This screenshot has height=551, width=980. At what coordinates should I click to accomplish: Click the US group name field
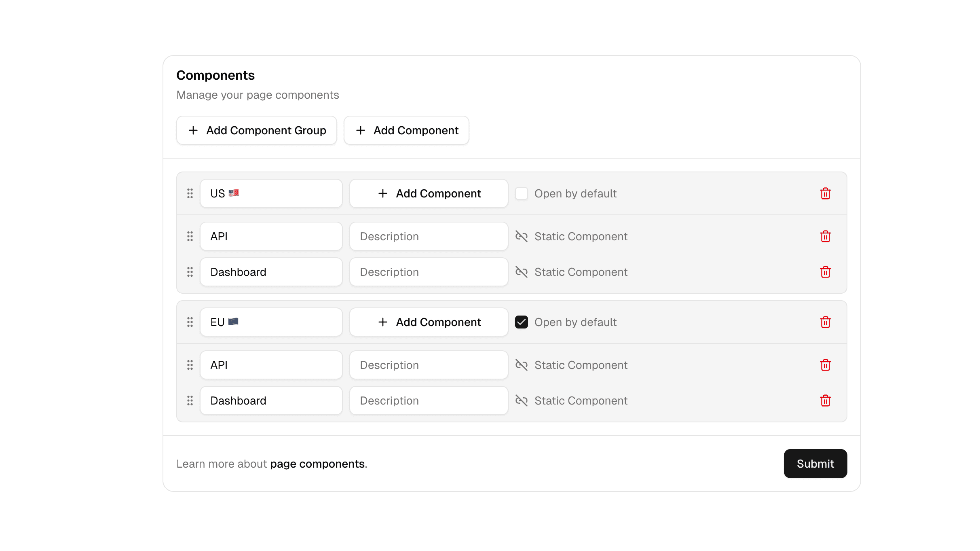click(x=271, y=193)
